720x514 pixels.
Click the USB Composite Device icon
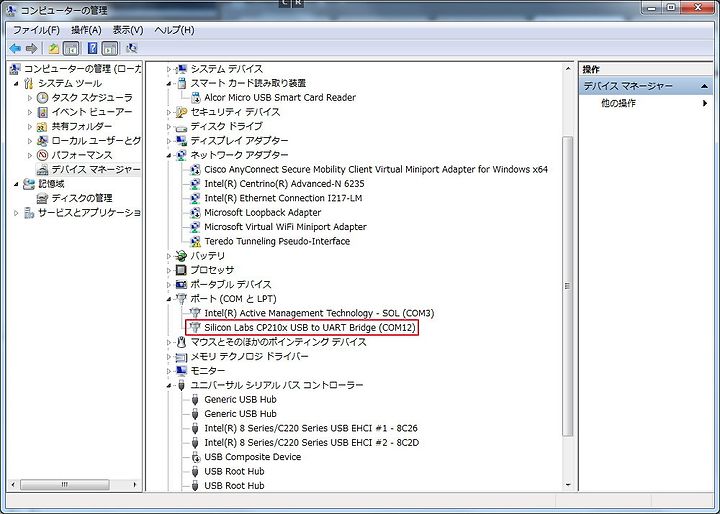(196, 457)
